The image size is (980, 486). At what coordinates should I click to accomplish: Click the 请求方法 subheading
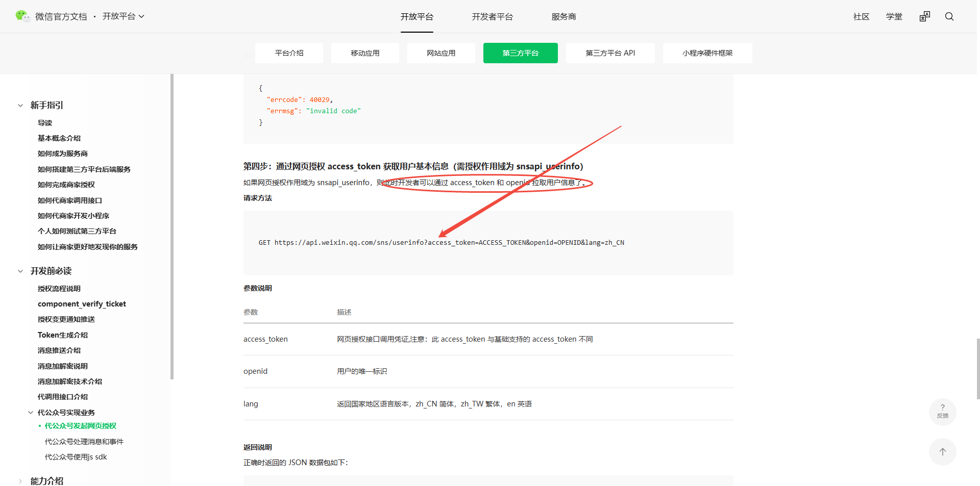(x=258, y=198)
